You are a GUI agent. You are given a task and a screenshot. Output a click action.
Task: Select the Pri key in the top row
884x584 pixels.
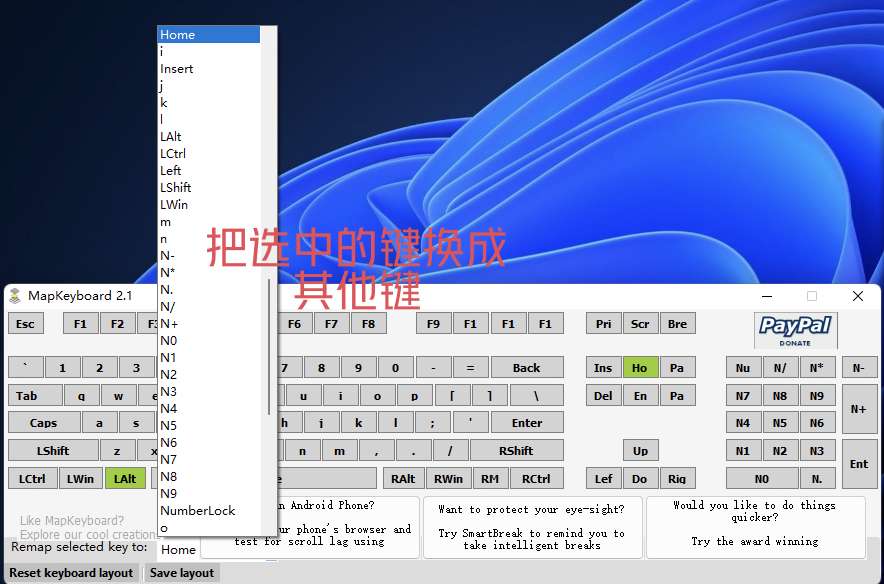[603, 323]
